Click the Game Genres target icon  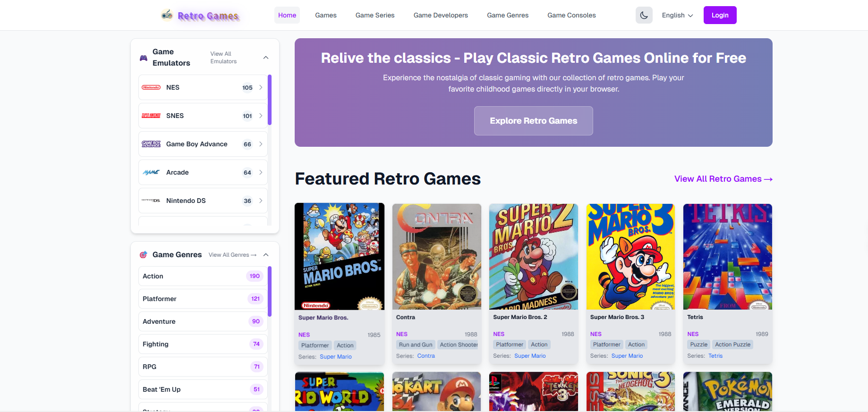144,255
